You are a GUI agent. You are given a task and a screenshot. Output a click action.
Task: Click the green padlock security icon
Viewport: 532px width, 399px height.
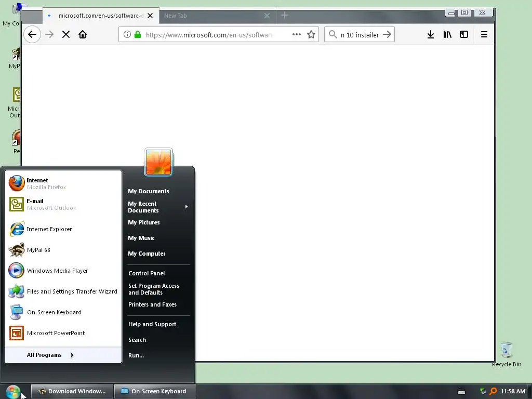[137, 34]
